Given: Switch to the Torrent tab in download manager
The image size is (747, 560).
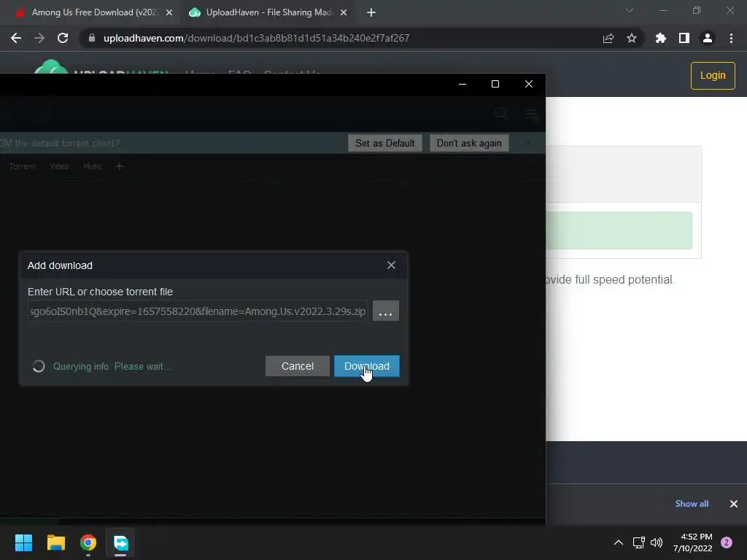Looking at the screenshot, I should coord(22,166).
